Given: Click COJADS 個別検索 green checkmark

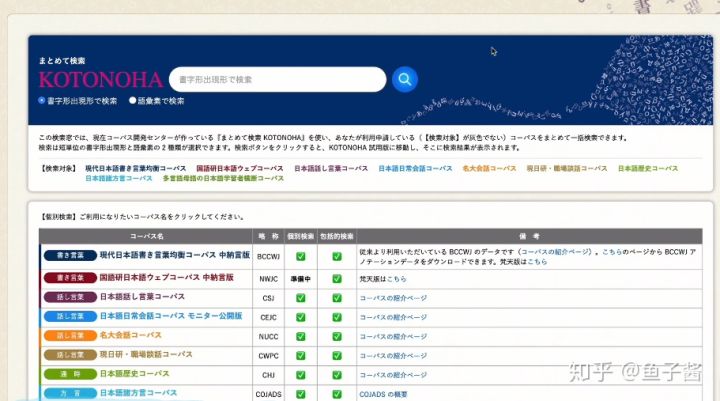Looking at the screenshot, I should pos(301,395).
